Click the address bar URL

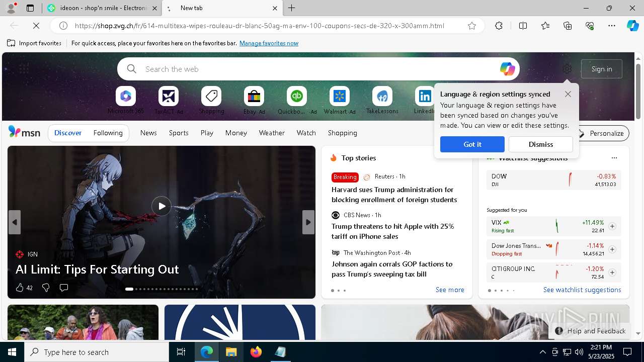point(260,26)
